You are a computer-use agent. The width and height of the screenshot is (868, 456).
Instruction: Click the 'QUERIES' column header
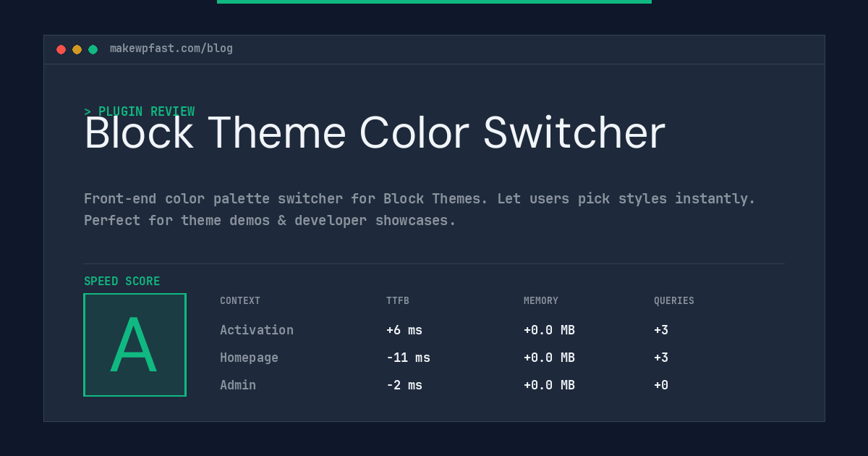674,301
